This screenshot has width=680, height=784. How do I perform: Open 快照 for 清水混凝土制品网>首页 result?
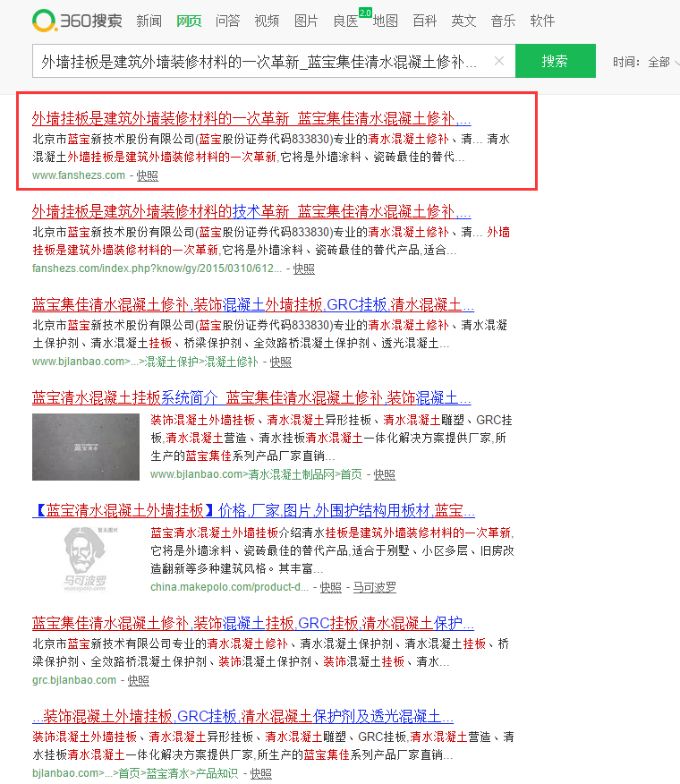pyautogui.click(x=385, y=474)
